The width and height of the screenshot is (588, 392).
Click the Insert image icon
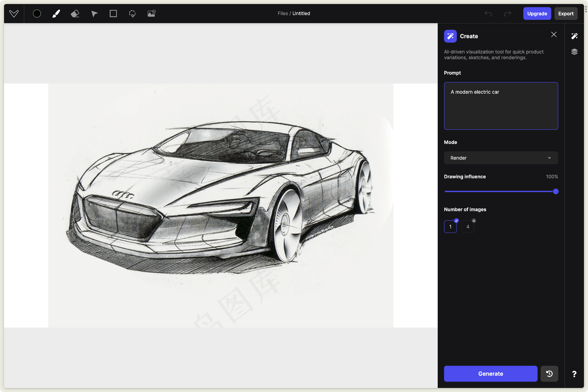pyautogui.click(x=151, y=14)
